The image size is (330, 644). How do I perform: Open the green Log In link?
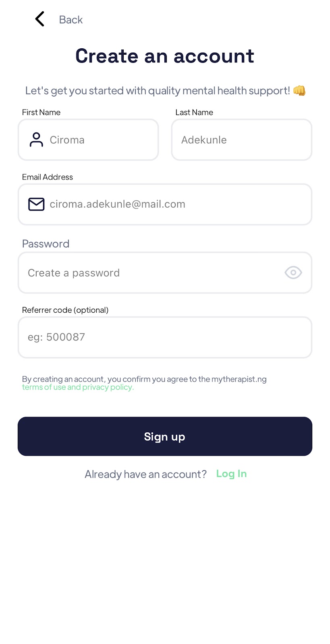[x=231, y=474]
